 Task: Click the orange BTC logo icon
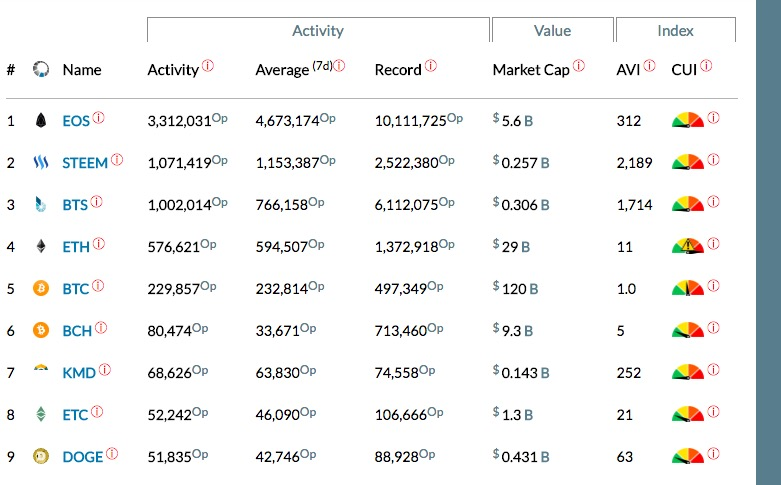(41, 288)
